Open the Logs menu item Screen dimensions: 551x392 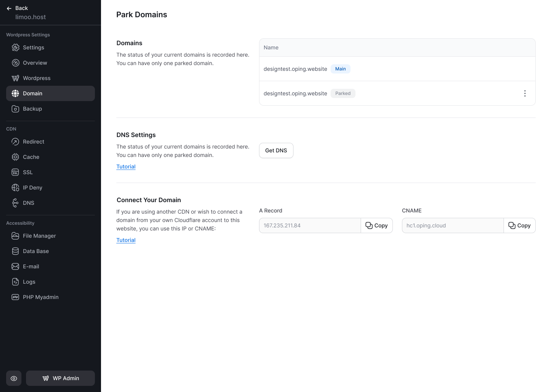pos(51,282)
